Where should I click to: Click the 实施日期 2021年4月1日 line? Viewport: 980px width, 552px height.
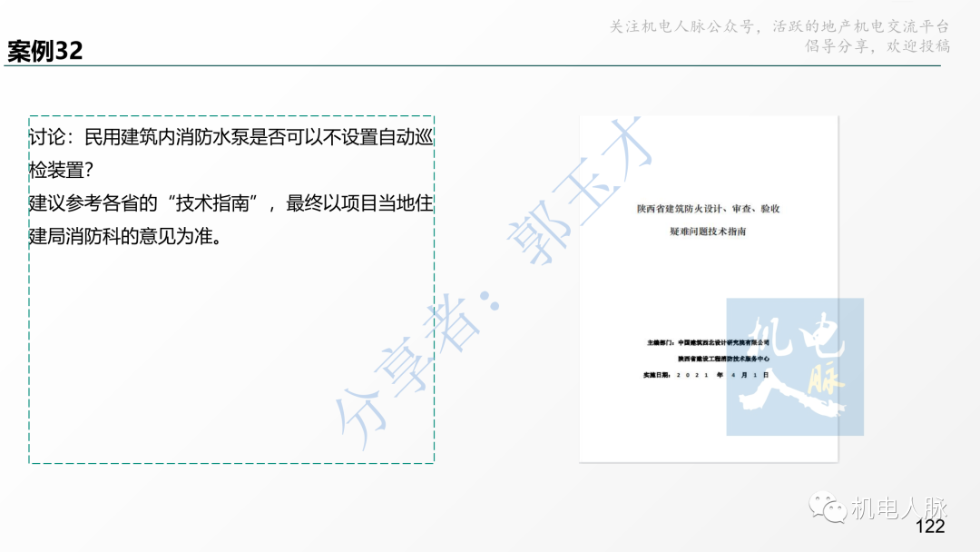tap(706, 375)
